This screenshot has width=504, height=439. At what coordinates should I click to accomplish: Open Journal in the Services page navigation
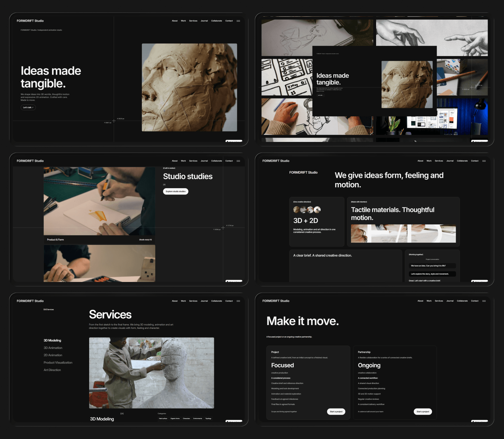point(204,301)
